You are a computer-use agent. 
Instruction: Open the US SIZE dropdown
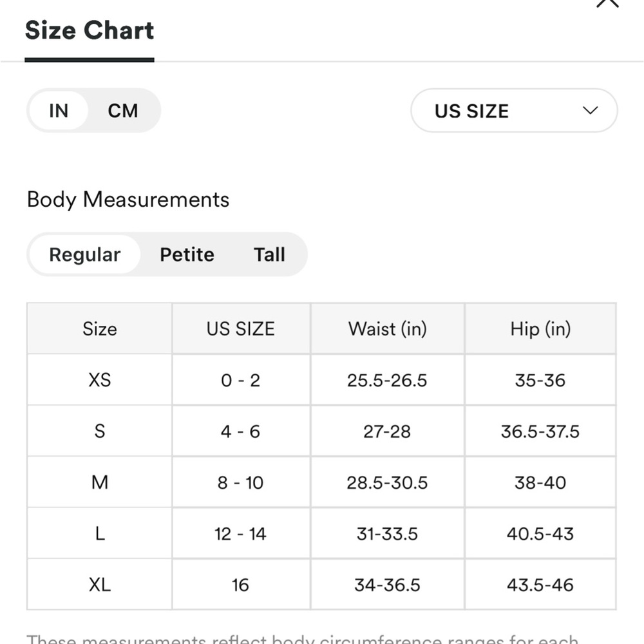(x=513, y=111)
